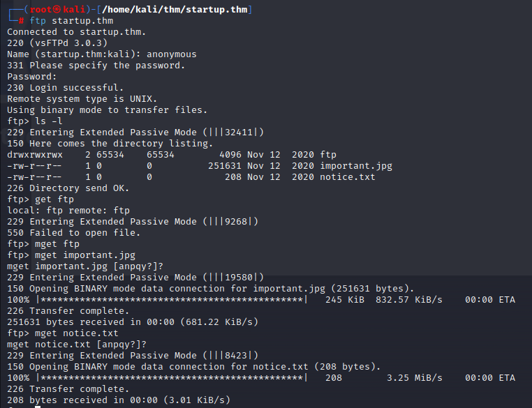Select the "anonymous" login name text

(171, 54)
